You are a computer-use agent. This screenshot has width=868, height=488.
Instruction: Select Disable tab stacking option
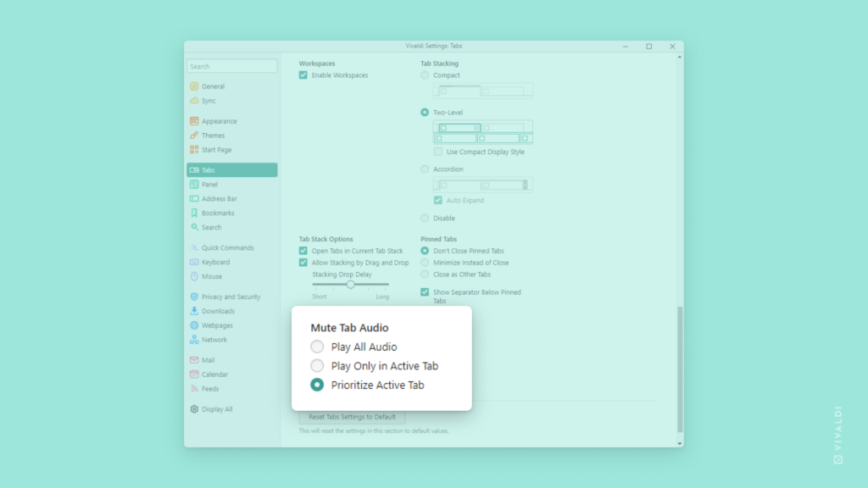pyautogui.click(x=425, y=218)
